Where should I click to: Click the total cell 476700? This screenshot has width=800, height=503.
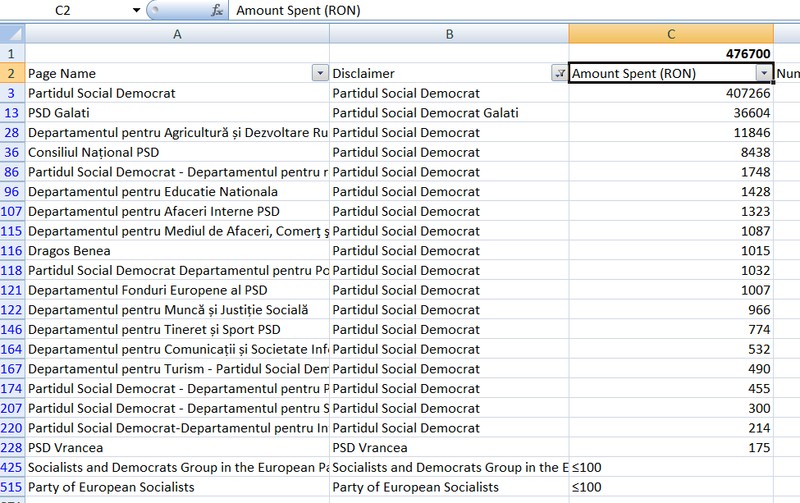(671, 54)
